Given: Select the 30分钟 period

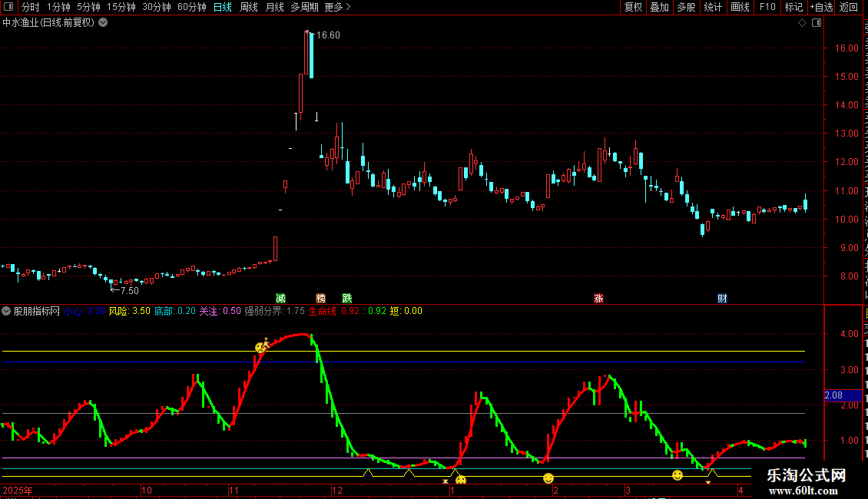Looking at the screenshot, I should point(157,7).
